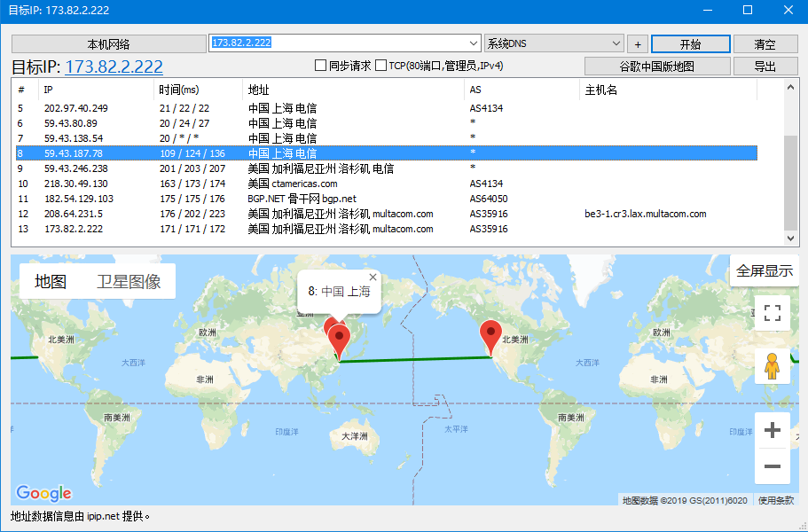The height and width of the screenshot is (532, 808).
Task: Zoom in the map with plus icon
Action: [x=772, y=430]
